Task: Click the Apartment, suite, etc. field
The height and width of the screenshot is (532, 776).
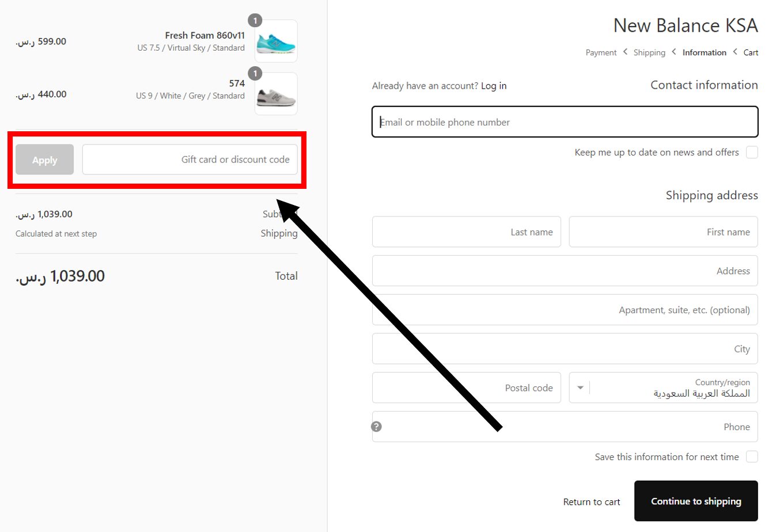Action: point(565,310)
